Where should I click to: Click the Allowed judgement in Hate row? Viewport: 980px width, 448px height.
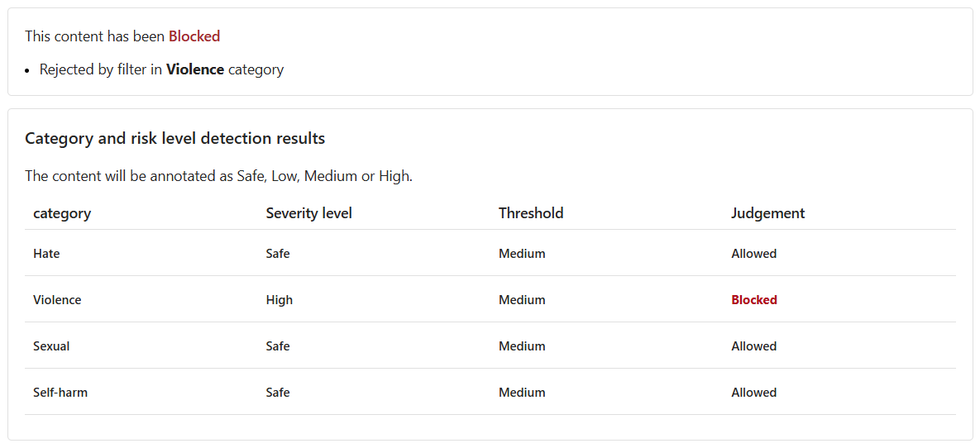(x=754, y=254)
